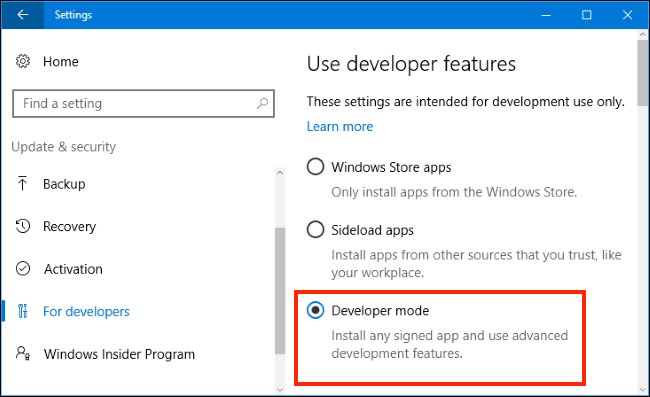Click the Backup upload arrow icon

(22, 183)
